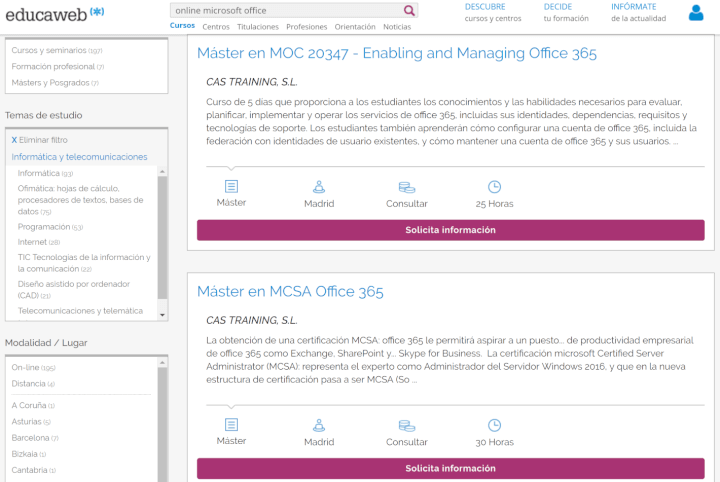Click the Máster type icon in MOC 20347 card

click(231, 186)
